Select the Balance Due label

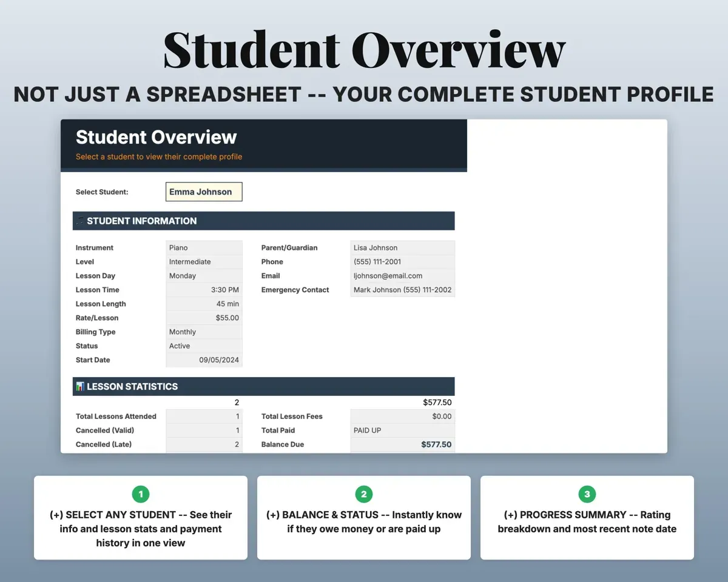pyautogui.click(x=283, y=444)
